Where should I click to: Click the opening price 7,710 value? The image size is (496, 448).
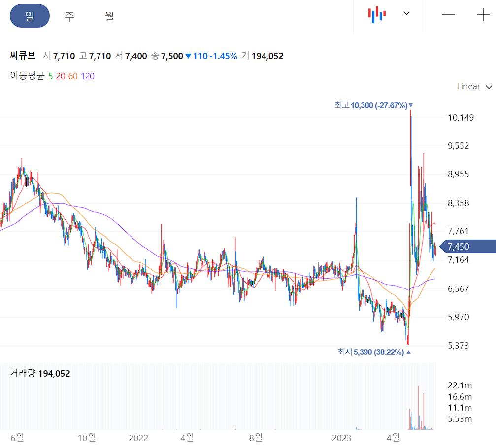pyautogui.click(x=64, y=56)
